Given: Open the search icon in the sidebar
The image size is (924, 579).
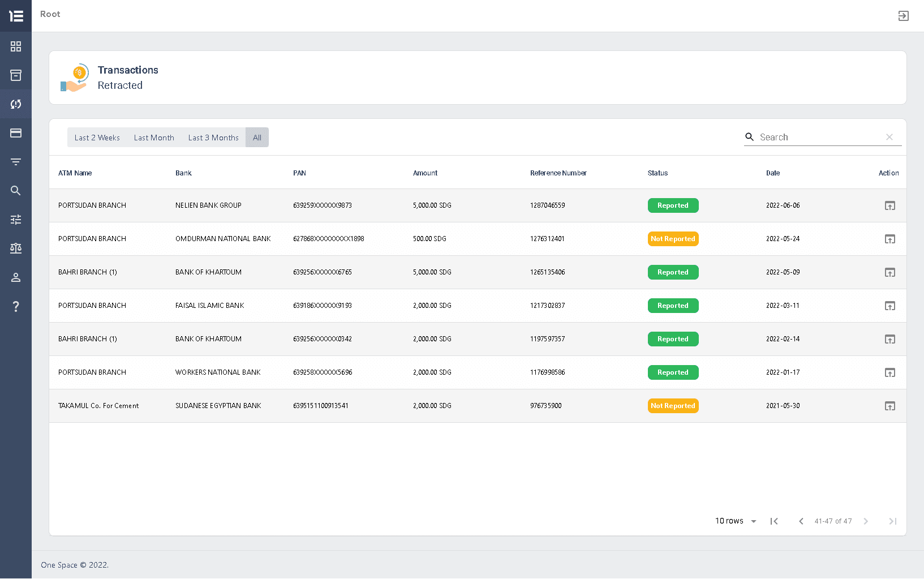Looking at the screenshot, I should click(15, 191).
